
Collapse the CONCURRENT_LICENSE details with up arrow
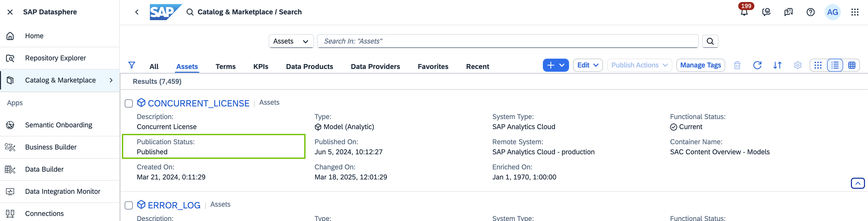click(857, 183)
